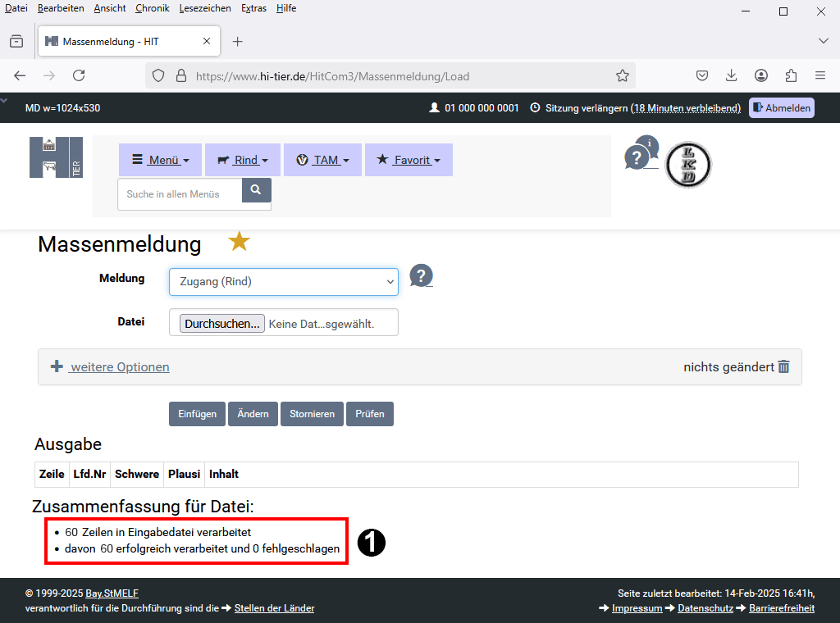Screen dimensions: 840x623
Task: Click the trash icon beside nichts geändert
Action: point(784,366)
